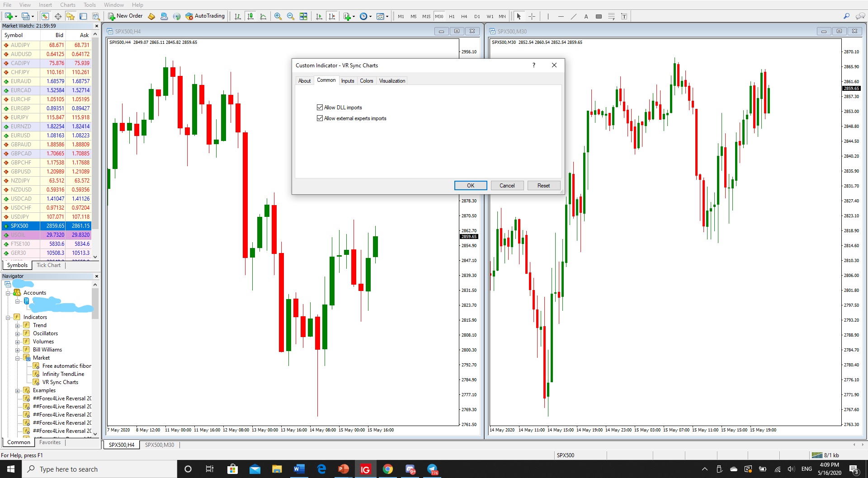This screenshot has width=868, height=478.
Task: Select VR Sync Charts in Navigator
Action: [x=60, y=382]
